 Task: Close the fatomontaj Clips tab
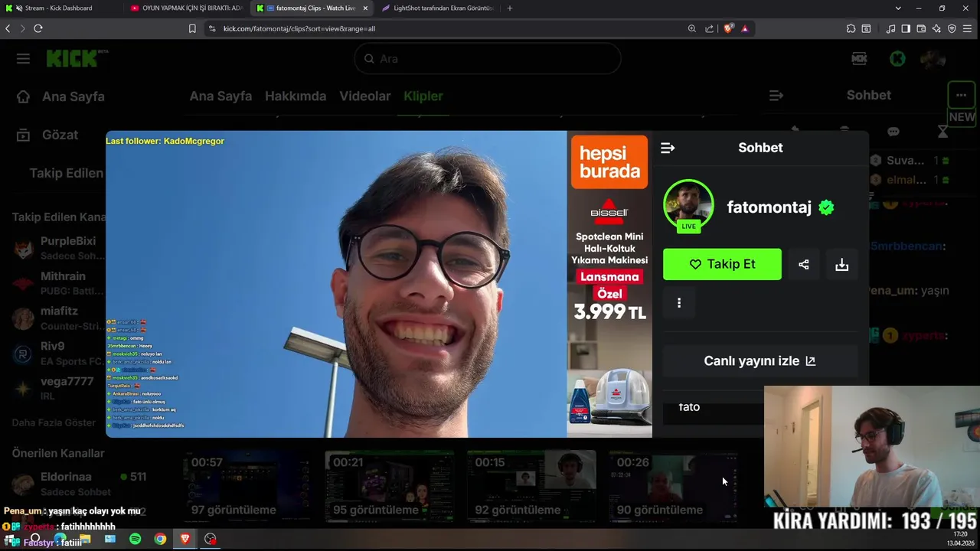[x=365, y=8]
